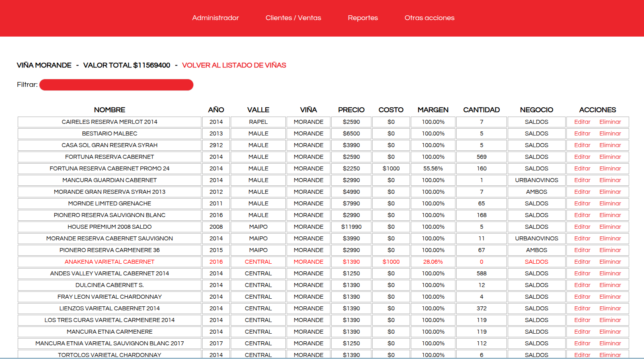644x359 pixels.
Task: Remove PIONERO RESERVA SAUVIGNON BLANC
Action: pos(610,215)
